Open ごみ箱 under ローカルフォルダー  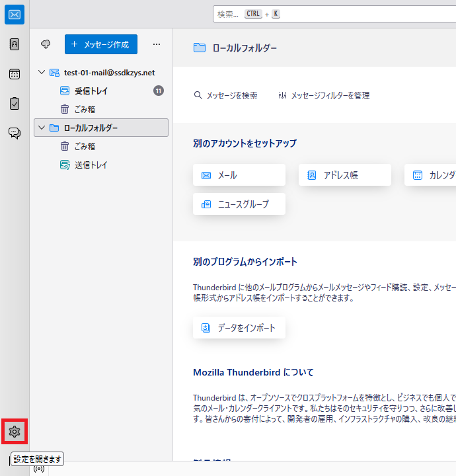click(85, 146)
